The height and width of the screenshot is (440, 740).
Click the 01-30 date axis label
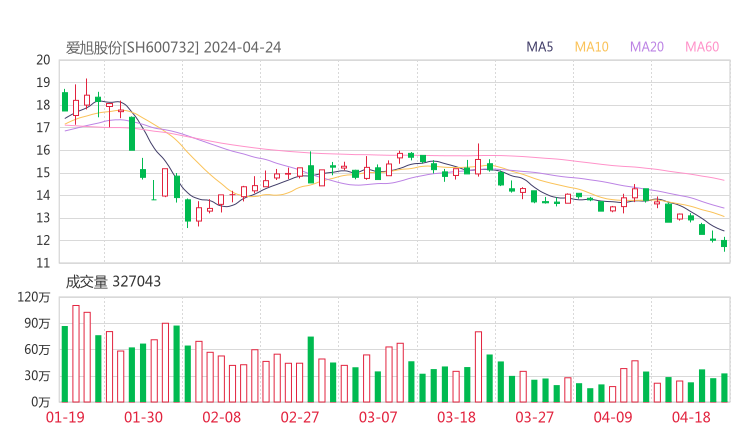(x=143, y=417)
